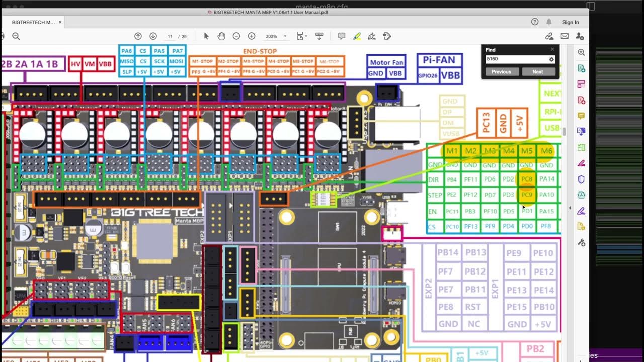The width and height of the screenshot is (644, 362).
Task: Add a comment with the sticky note tool
Action: click(x=342, y=36)
